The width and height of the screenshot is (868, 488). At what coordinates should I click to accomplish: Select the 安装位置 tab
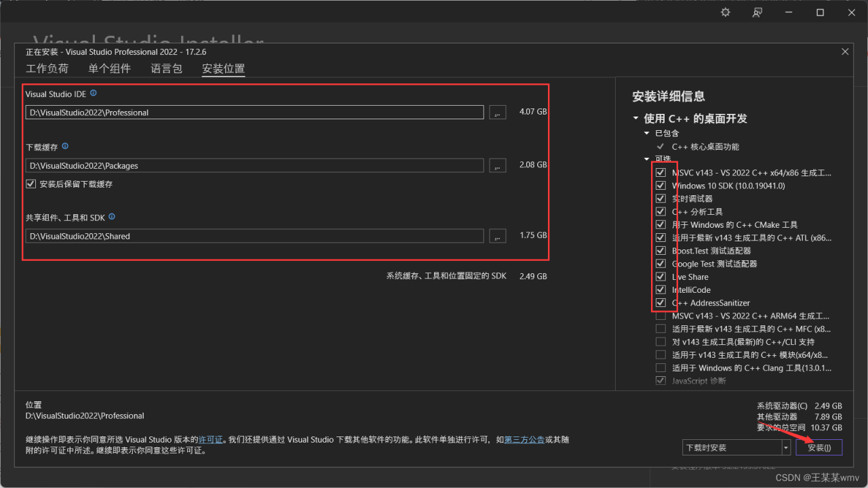[x=224, y=68]
